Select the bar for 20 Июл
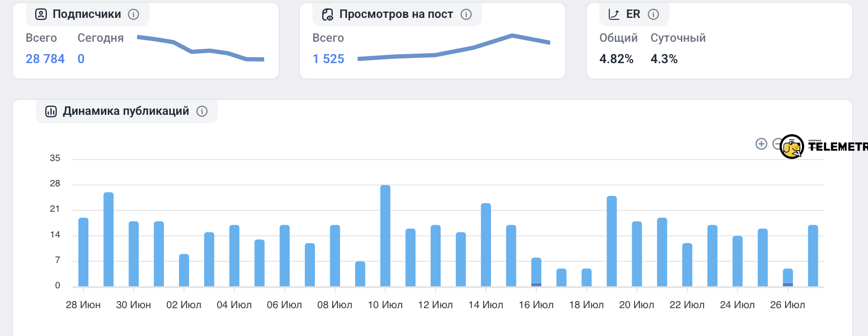Image resolution: width=868 pixels, height=336 pixels. click(x=637, y=254)
